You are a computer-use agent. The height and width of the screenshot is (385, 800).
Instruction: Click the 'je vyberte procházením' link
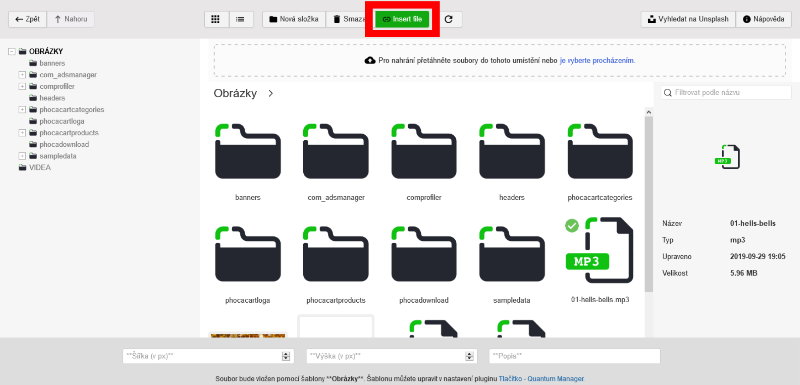(597, 60)
